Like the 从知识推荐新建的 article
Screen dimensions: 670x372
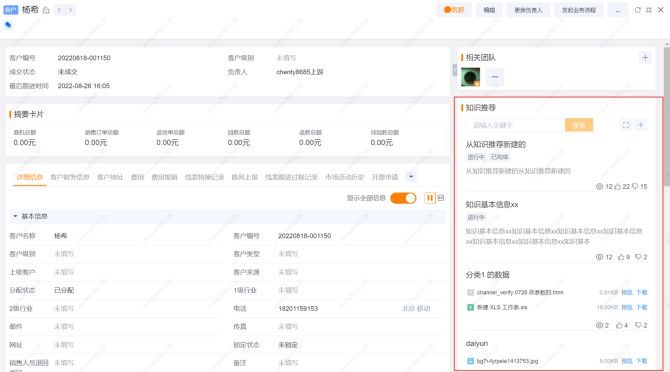(x=617, y=186)
